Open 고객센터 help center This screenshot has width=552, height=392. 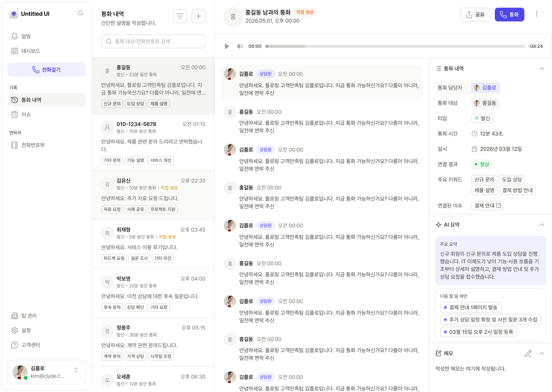pyautogui.click(x=47, y=345)
